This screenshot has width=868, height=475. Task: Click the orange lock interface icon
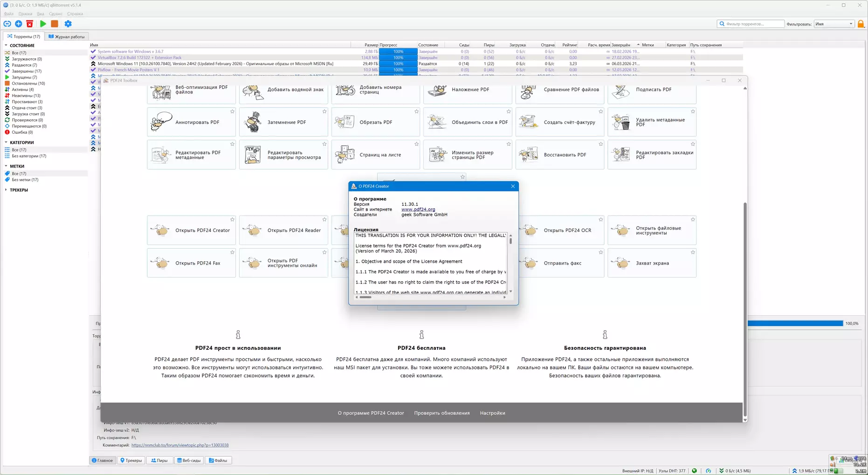(861, 24)
